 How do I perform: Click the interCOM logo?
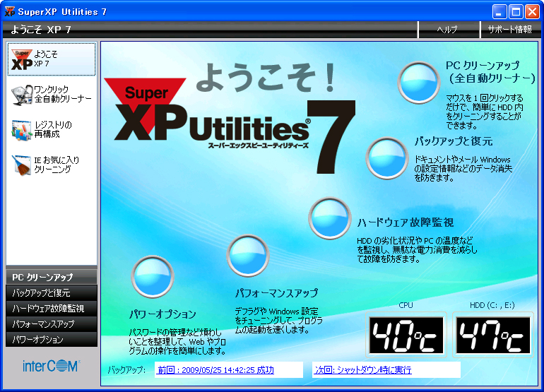tap(52, 366)
